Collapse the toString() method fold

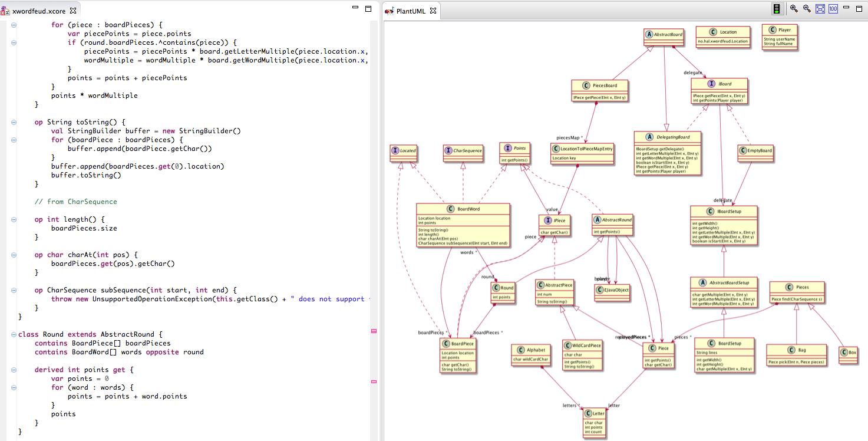point(13,122)
